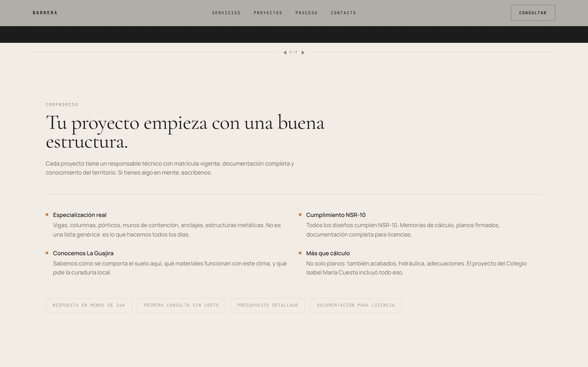Click the Compromiso section label
Image resolution: width=588 pixels, height=367 pixels.
[62, 105]
